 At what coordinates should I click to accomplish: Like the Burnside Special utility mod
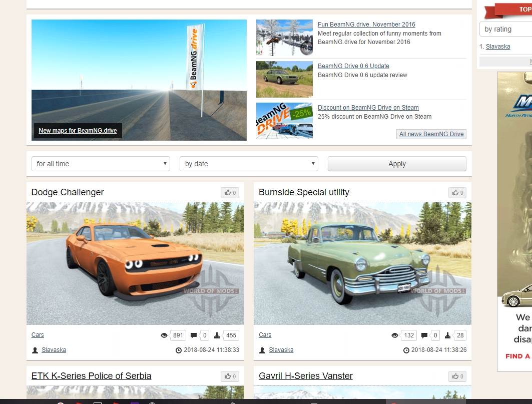coord(458,193)
